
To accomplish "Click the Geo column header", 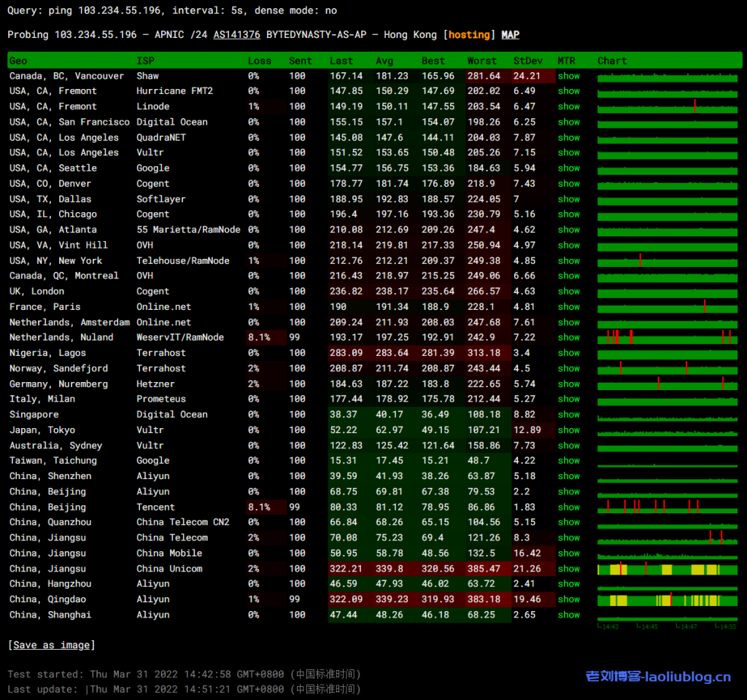I will (x=18, y=61).
